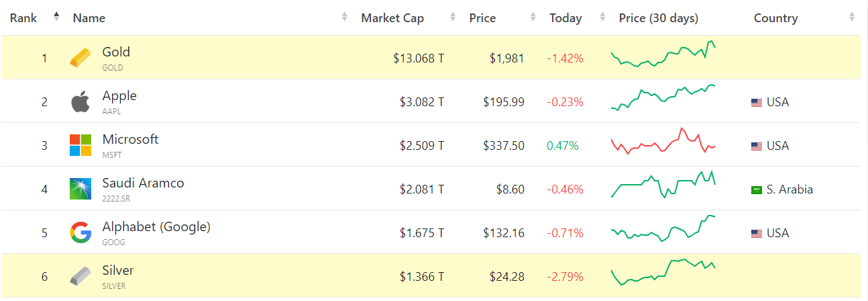Viewport: 868px width, 301px height.
Task: Sort by Market Cap column arrows
Action: [x=453, y=17]
